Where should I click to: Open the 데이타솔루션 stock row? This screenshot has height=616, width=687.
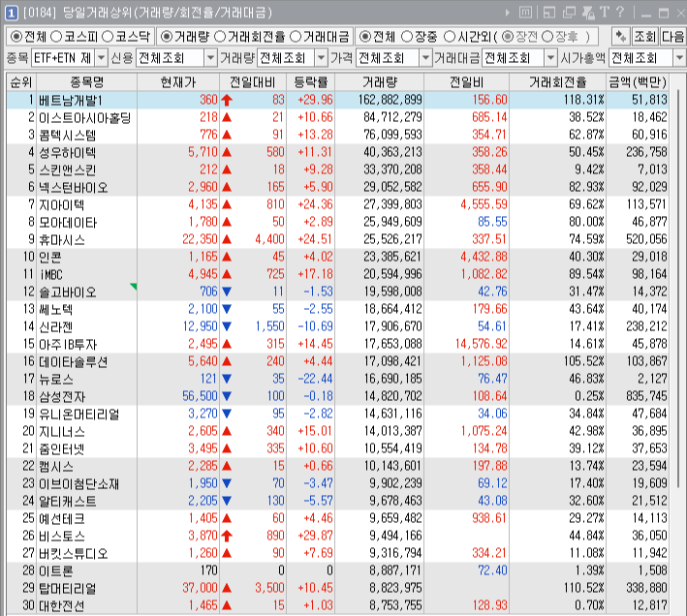click(337, 361)
